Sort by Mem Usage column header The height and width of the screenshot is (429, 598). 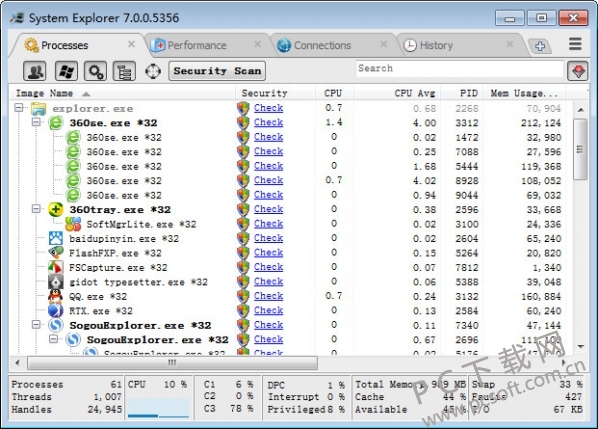click(x=524, y=93)
